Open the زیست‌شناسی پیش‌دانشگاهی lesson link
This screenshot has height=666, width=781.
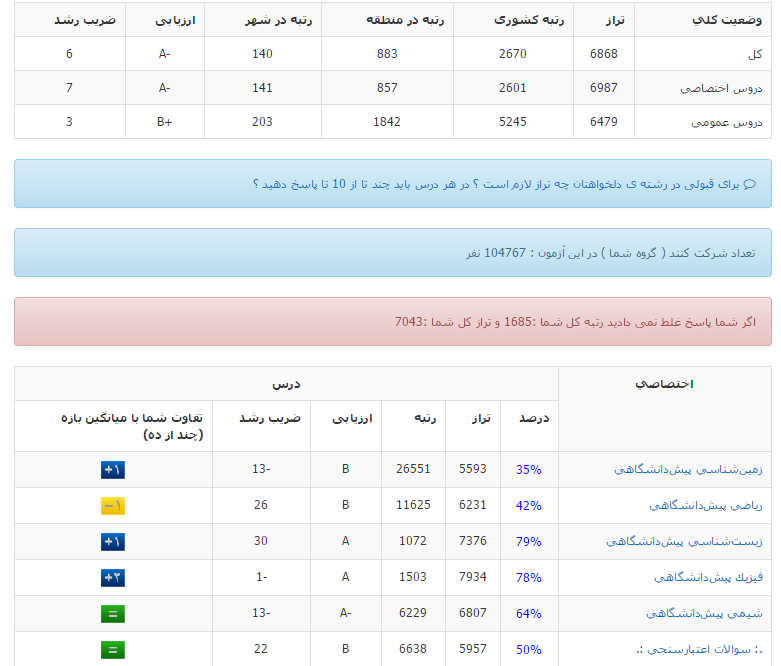pyautogui.click(x=684, y=541)
